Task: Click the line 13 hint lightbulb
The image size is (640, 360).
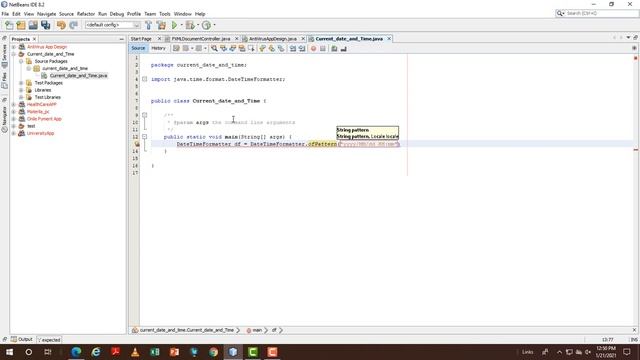Action: (x=137, y=144)
